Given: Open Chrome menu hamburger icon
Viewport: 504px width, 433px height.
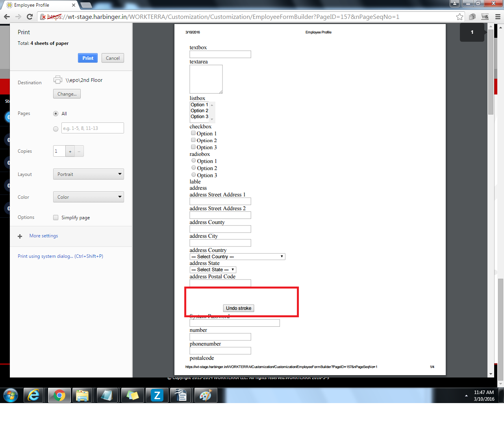Looking at the screenshot, I should (498, 17).
